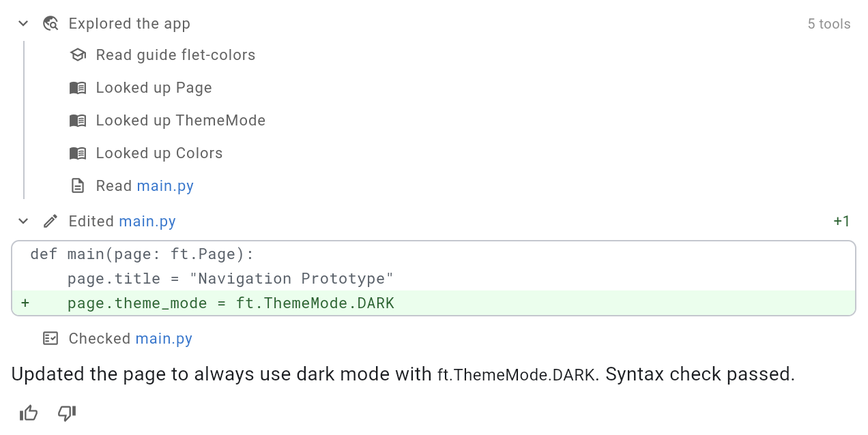868x435 pixels.
Task: Collapse the Explored the app section
Action: 23,24
